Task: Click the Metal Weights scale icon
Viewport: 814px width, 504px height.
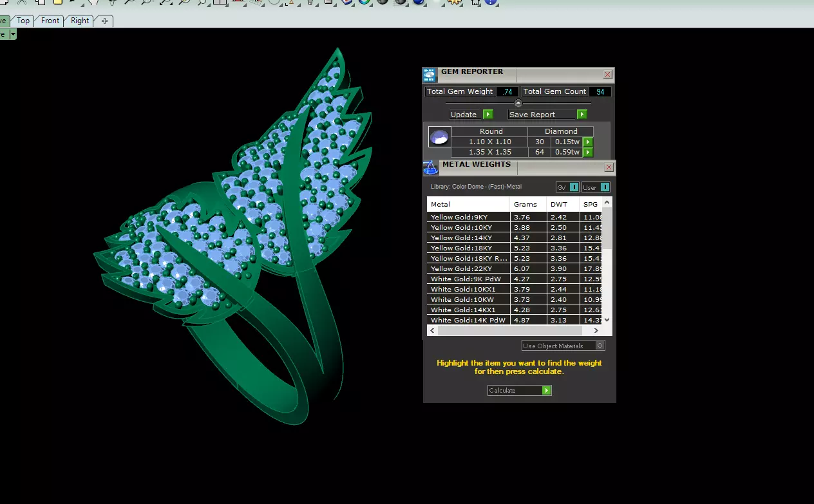Action: pyautogui.click(x=430, y=168)
